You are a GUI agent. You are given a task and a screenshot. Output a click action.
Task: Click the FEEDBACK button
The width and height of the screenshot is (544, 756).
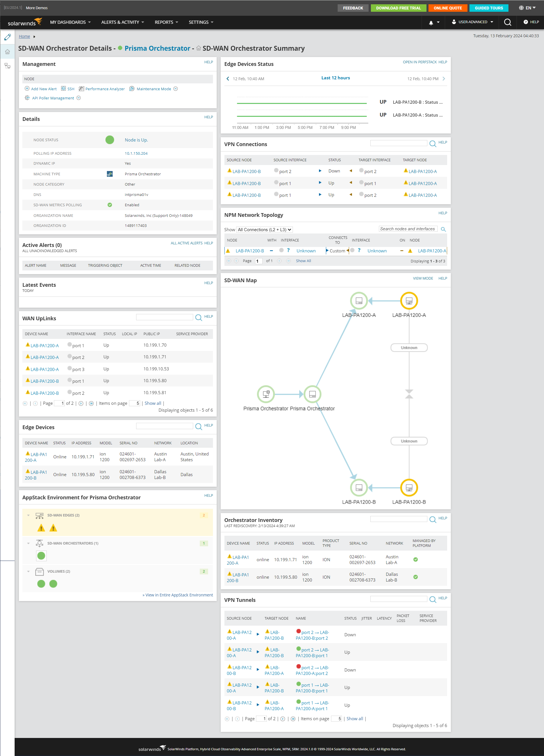click(353, 8)
